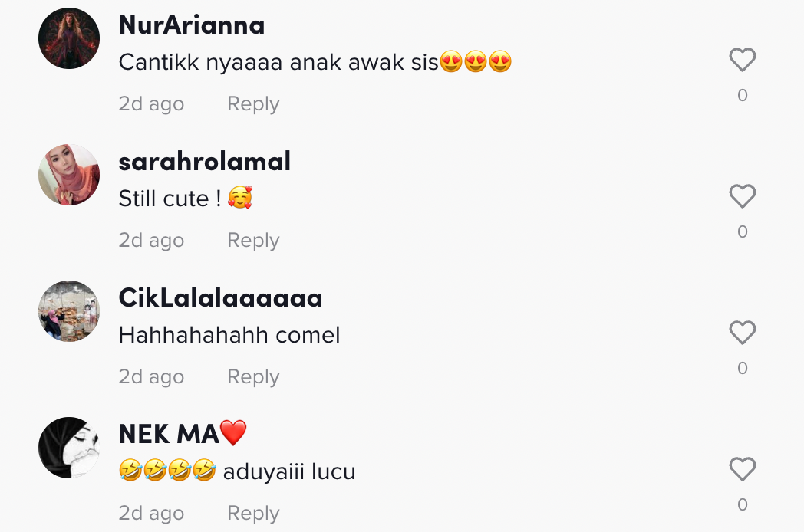
Task: Reply to the Hahhahahahh comel comment
Action: 253,376
